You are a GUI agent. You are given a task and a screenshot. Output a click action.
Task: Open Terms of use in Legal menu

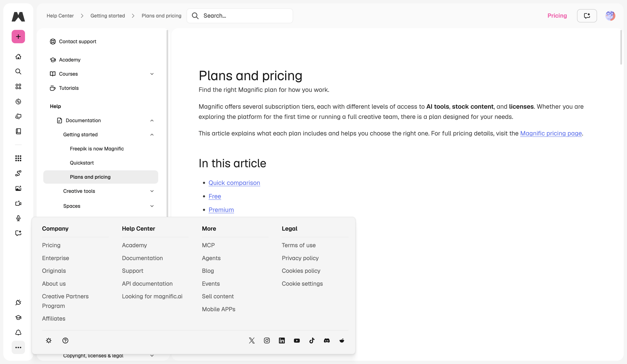click(299, 245)
